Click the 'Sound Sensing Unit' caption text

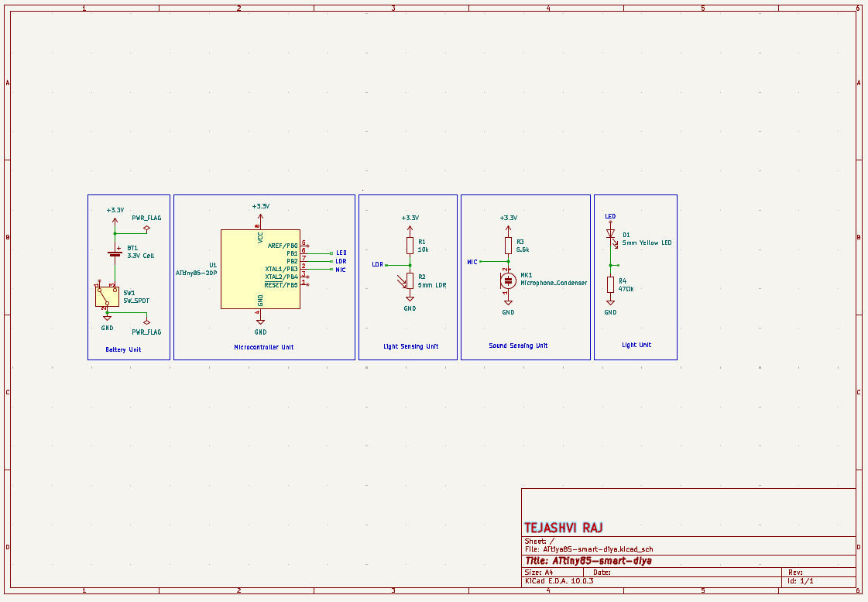pyautogui.click(x=518, y=346)
